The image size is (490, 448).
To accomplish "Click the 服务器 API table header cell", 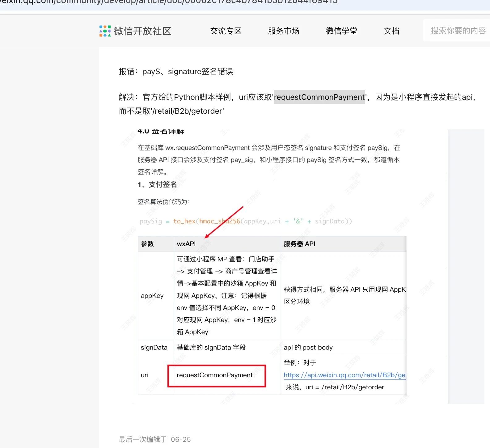I will pyautogui.click(x=344, y=244).
